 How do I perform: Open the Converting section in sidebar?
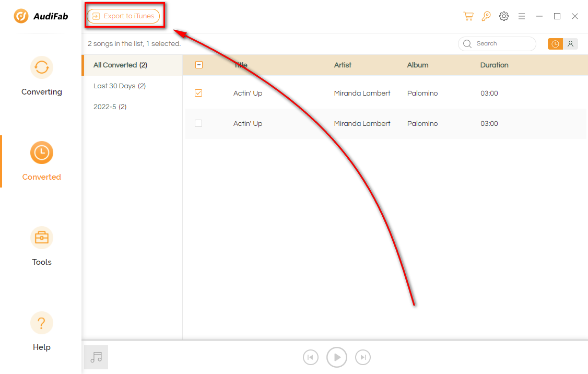(x=42, y=76)
